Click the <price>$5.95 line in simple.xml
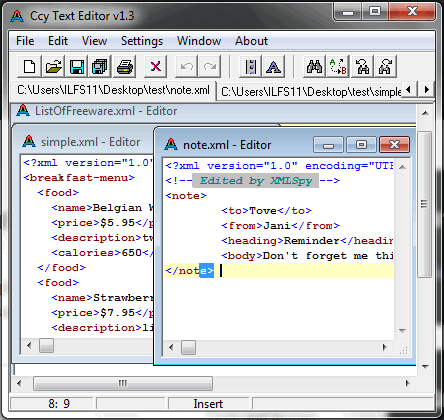Image resolution: width=444 pixels, height=420 pixels. [102, 223]
